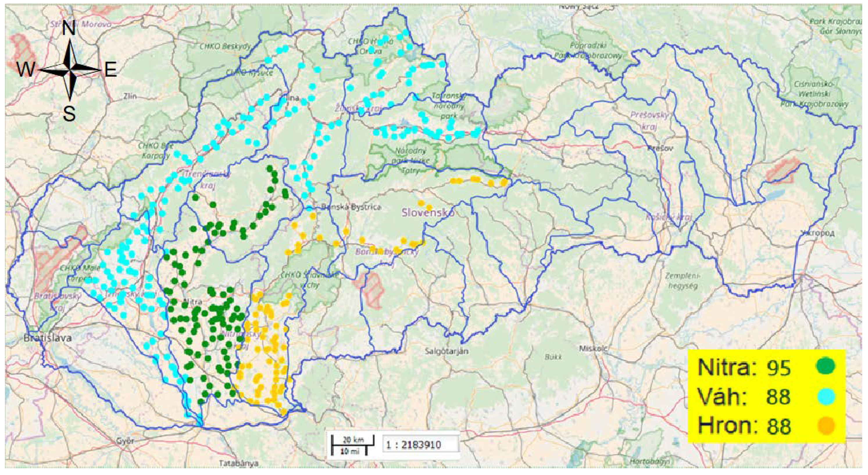Click the Győr city label
This screenshot has width=868, height=475.
click(x=125, y=441)
